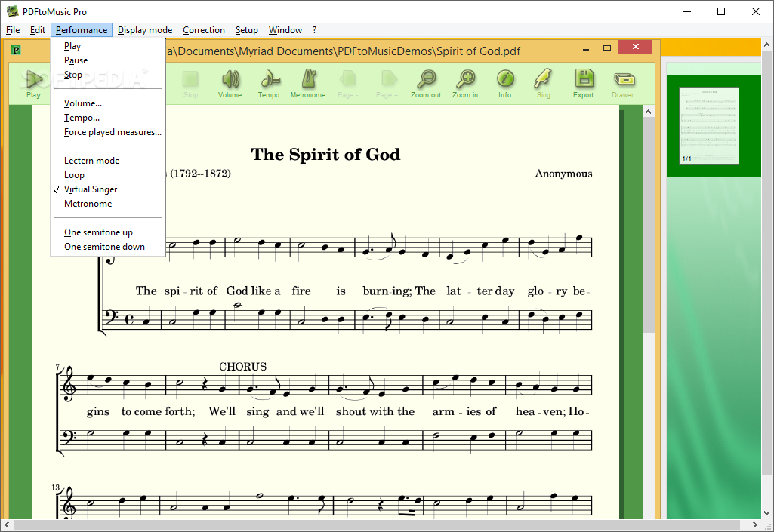This screenshot has width=774, height=532.
Task: Click the score's vertical scrollbar up arrow
Action: pyautogui.click(x=648, y=112)
